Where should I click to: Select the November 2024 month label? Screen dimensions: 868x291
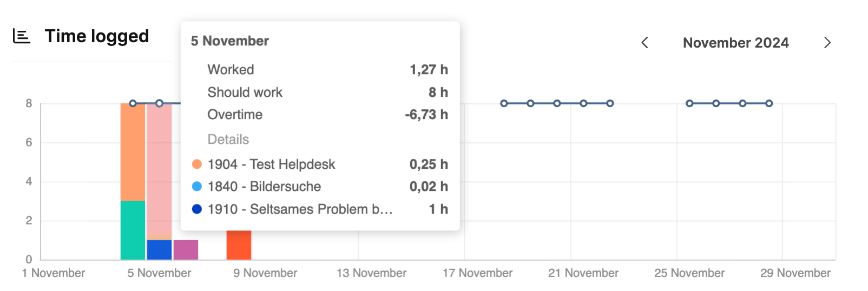pos(735,43)
